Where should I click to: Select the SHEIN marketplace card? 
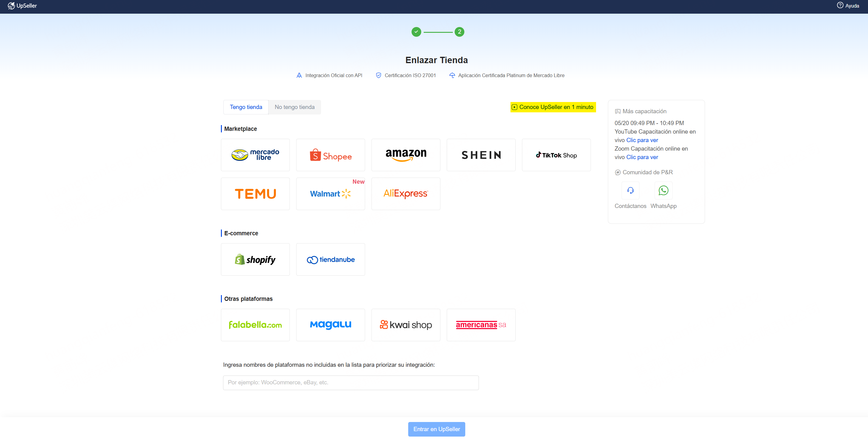pos(481,155)
